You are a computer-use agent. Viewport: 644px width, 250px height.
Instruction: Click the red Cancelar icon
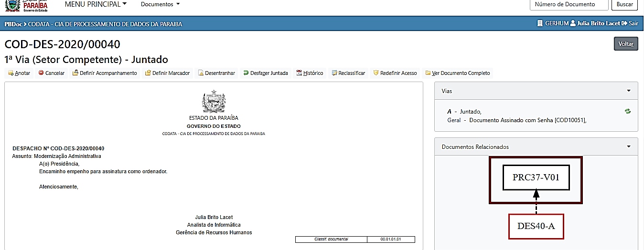click(x=41, y=73)
